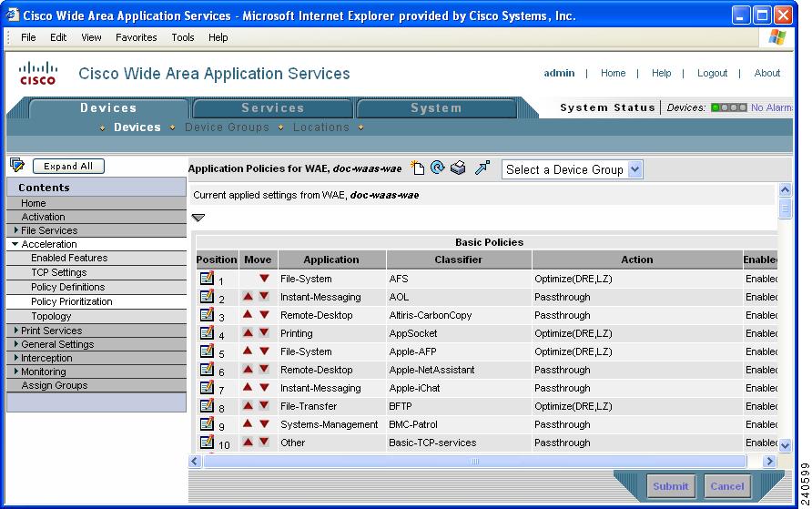
Task: Move Basic-TCP-services policy down
Action: (x=264, y=442)
